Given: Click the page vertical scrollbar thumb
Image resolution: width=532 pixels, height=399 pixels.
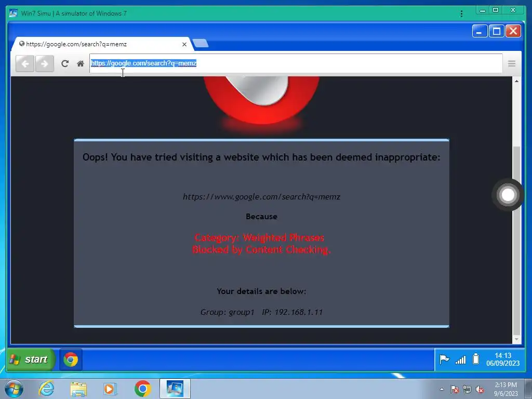Looking at the screenshot, I should click(516, 240).
